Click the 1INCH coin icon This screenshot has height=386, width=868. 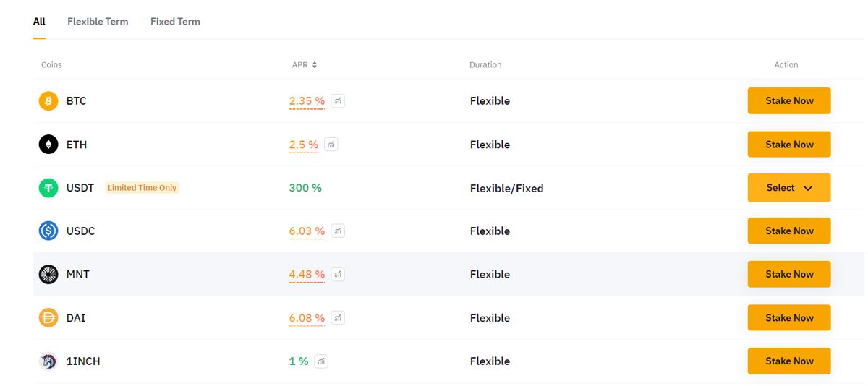(x=48, y=361)
